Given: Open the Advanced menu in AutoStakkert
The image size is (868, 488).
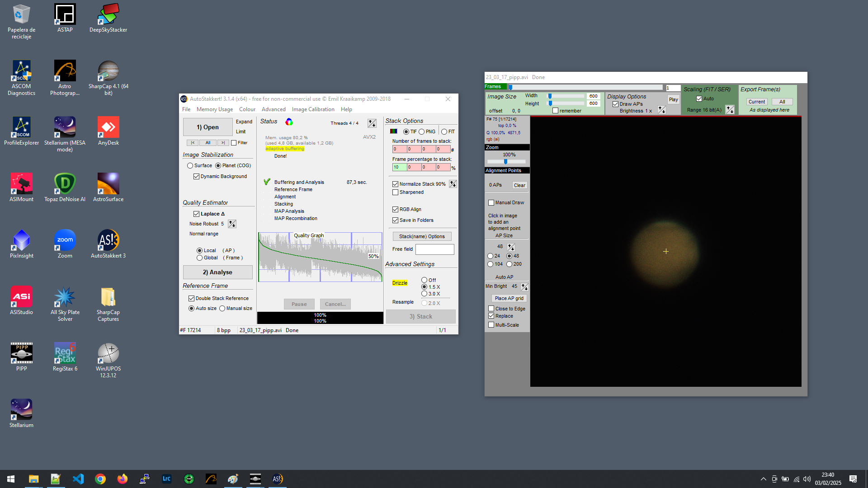Looking at the screenshot, I should [x=273, y=109].
